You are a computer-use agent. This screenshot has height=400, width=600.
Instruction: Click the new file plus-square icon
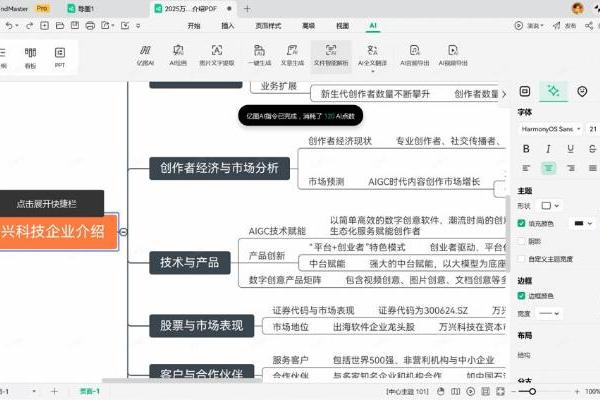[44, 26]
